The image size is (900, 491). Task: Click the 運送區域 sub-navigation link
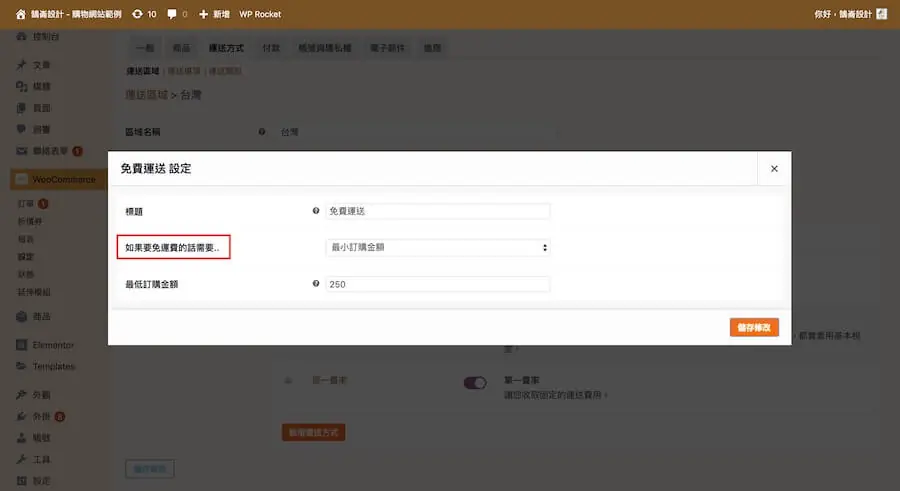coord(143,71)
